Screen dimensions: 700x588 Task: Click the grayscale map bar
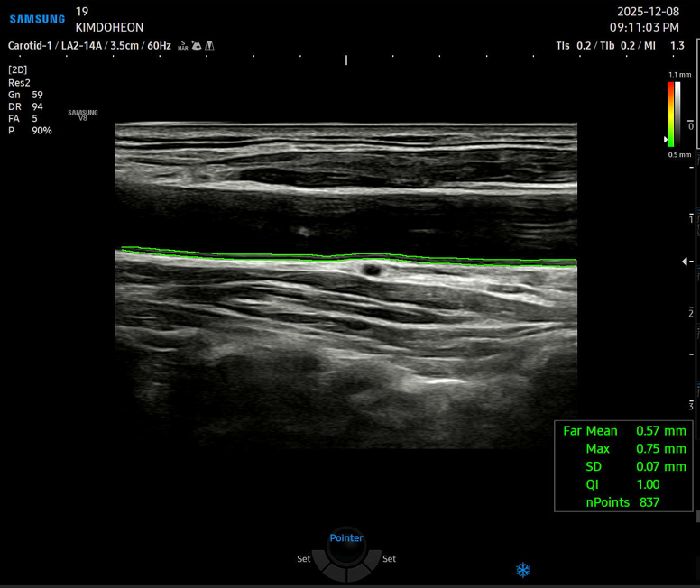(678, 115)
